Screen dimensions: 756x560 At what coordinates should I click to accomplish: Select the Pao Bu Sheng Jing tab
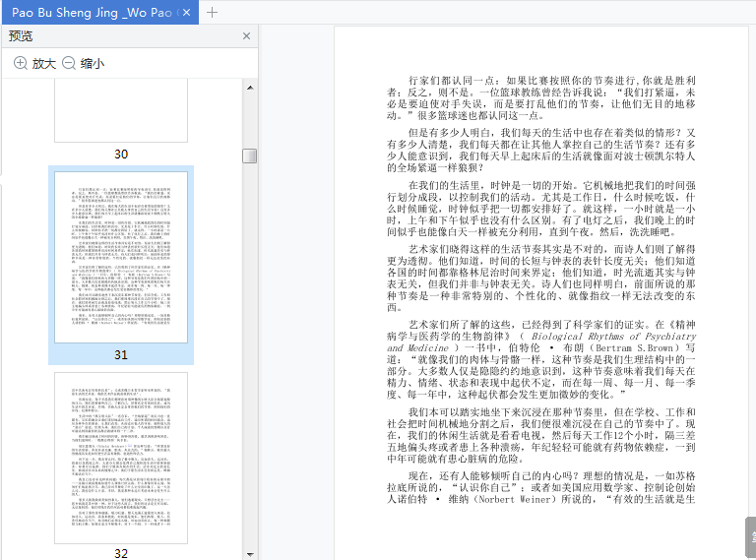coord(100,13)
